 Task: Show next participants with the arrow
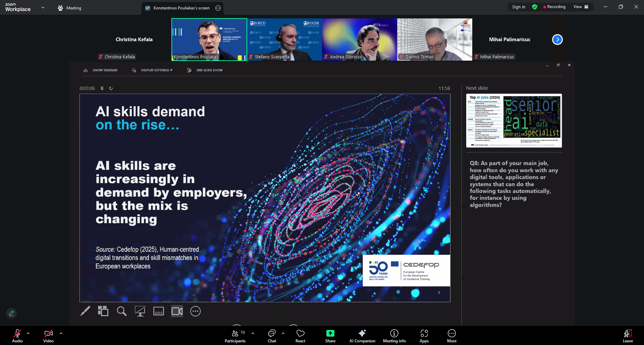(x=557, y=40)
